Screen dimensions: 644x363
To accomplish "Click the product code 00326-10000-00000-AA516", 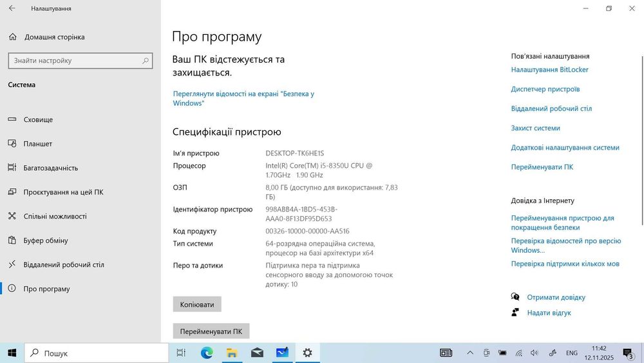I will (x=307, y=231).
